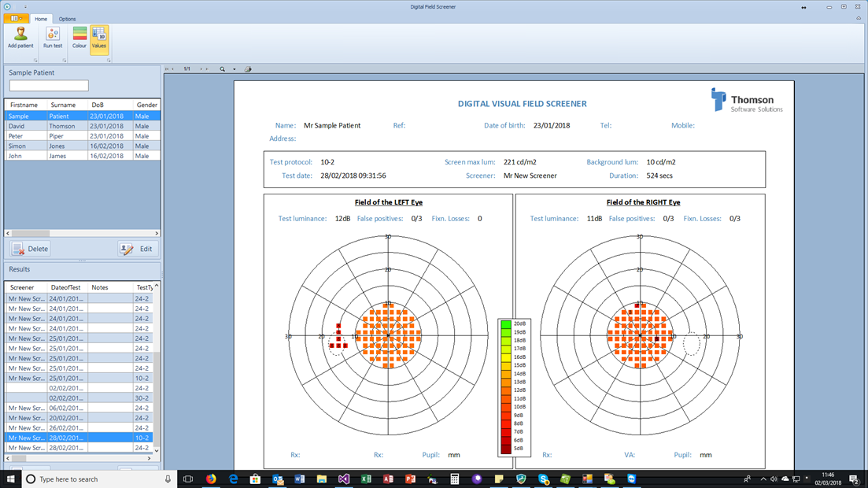Open Firefox from the taskbar
The width and height of the screenshot is (868, 488).
click(x=211, y=479)
